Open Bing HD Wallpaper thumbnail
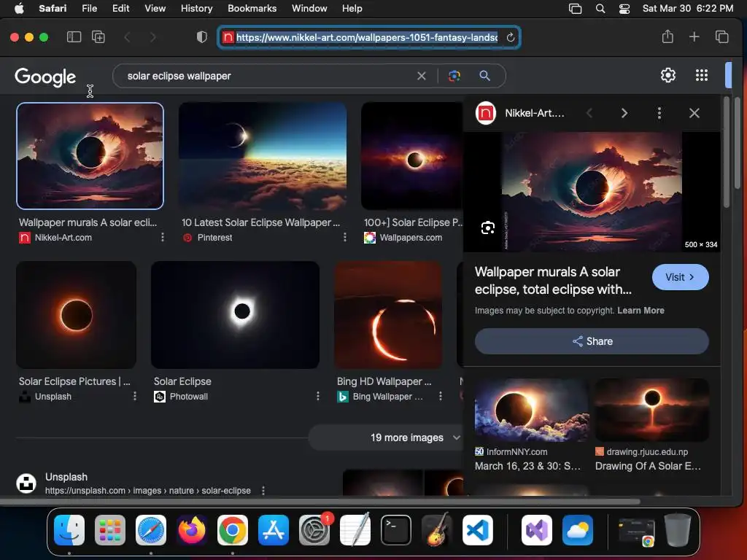Screen dimensions: 747x560 click(x=388, y=315)
